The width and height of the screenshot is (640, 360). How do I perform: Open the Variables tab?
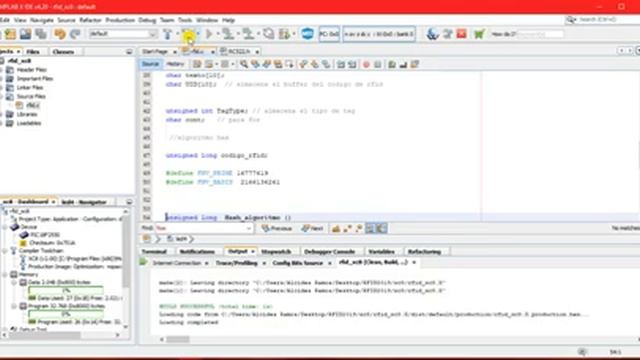381,251
